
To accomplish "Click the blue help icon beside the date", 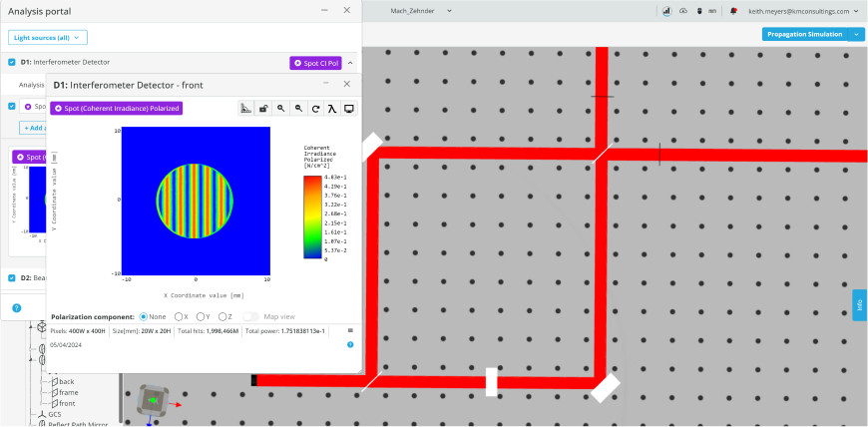I will pyautogui.click(x=350, y=344).
